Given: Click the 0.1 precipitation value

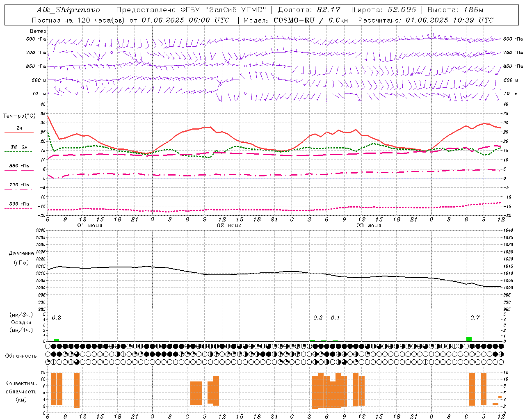Looking at the screenshot, I should (x=336, y=318).
